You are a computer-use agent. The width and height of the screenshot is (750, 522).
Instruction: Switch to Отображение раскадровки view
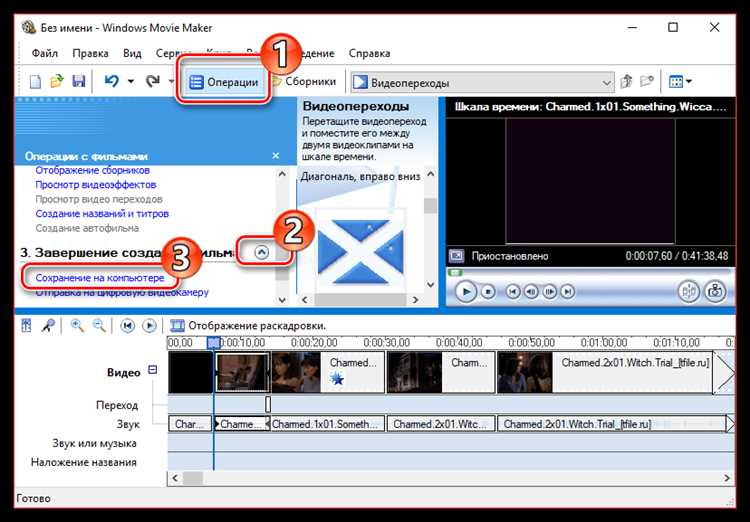coord(248,326)
